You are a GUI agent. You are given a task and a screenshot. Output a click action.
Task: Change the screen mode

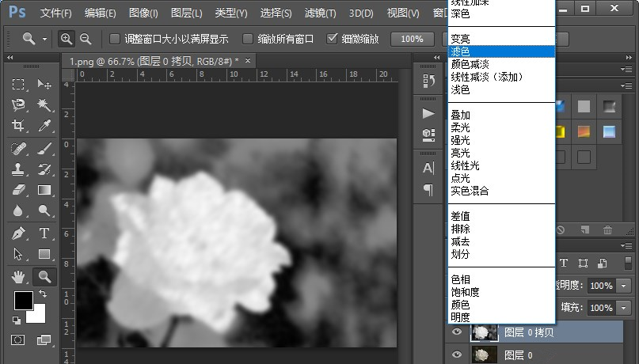click(x=44, y=339)
